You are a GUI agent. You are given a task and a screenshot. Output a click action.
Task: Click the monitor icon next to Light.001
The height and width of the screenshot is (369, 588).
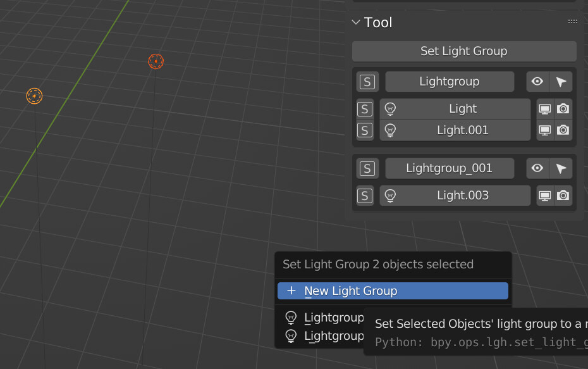point(544,130)
